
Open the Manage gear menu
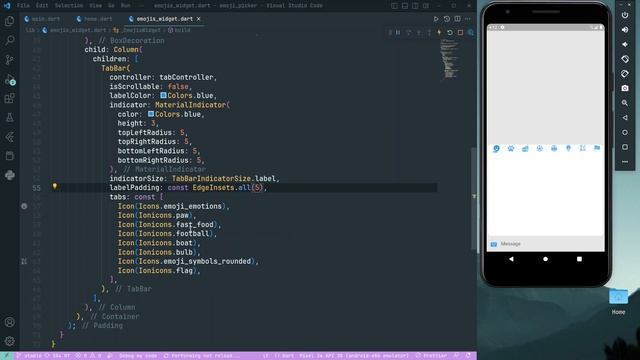coord(9,341)
